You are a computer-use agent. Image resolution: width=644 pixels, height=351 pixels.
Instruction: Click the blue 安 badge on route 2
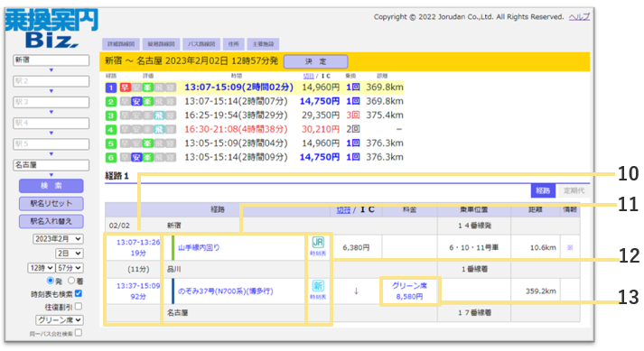(136, 101)
